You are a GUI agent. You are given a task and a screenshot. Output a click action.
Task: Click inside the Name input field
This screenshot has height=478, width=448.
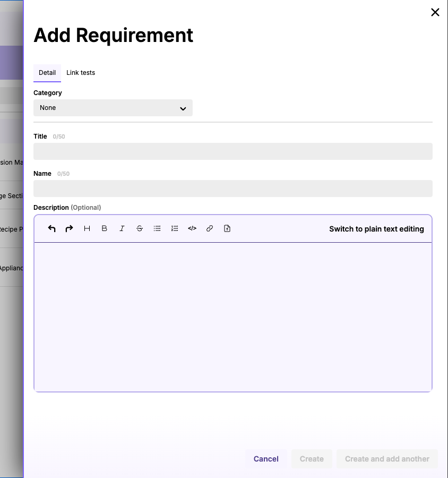click(x=233, y=189)
